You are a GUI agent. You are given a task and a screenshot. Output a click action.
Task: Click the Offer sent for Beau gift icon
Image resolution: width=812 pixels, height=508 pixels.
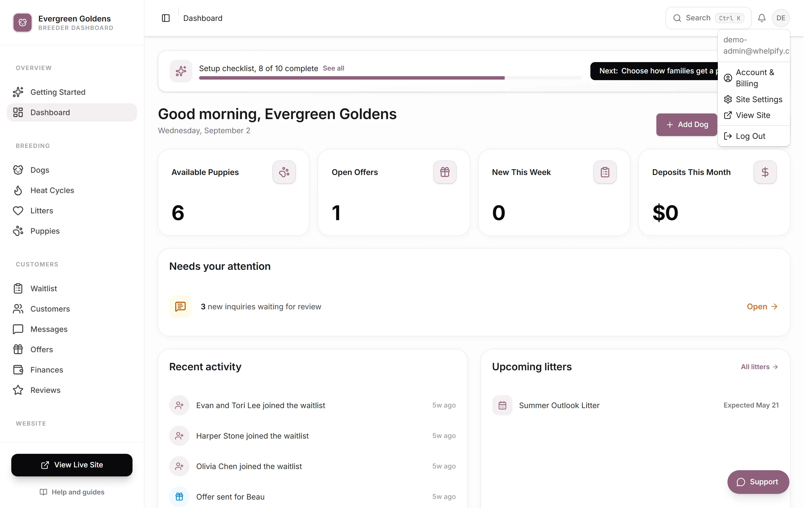tap(179, 497)
